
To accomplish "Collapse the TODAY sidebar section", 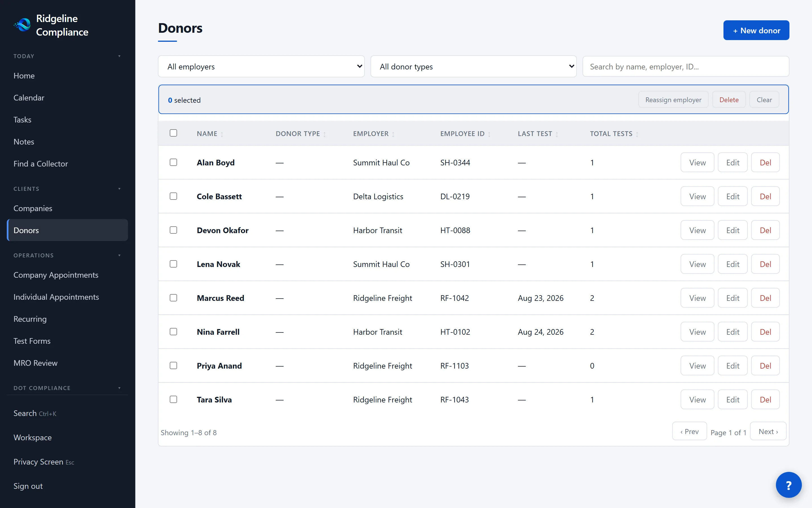I will [67, 56].
